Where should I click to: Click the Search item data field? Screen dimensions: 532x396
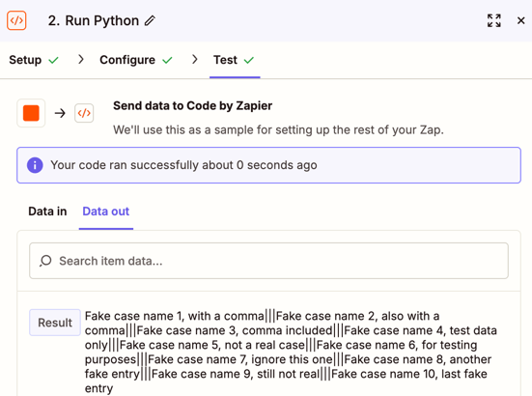click(x=268, y=261)
